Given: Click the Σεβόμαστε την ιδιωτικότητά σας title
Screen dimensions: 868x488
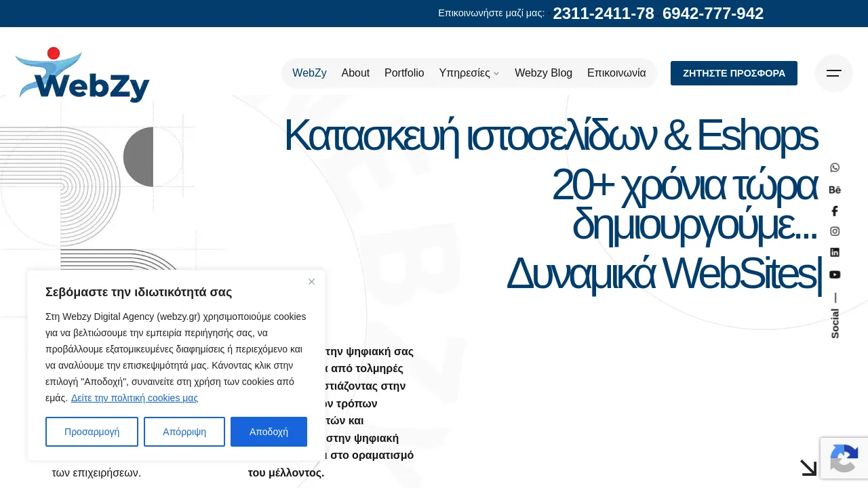Looking at the screenshot, I should (138, 292).
